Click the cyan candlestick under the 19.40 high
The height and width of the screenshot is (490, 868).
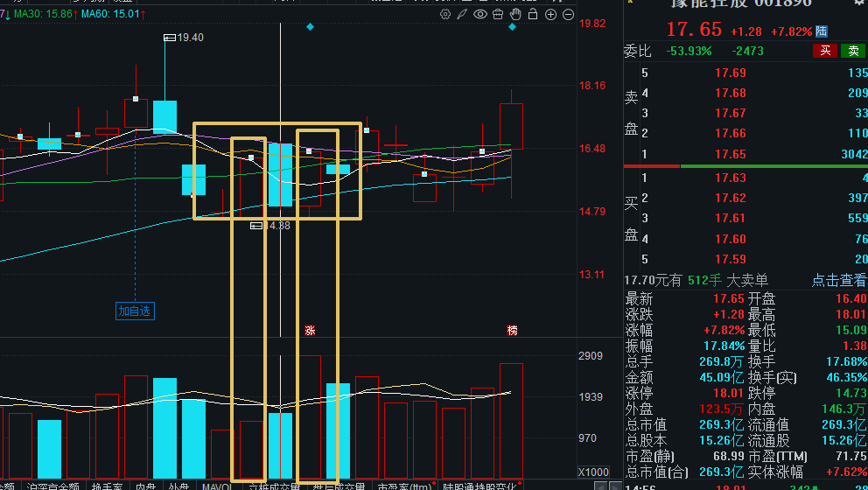[x=165, y=117]
